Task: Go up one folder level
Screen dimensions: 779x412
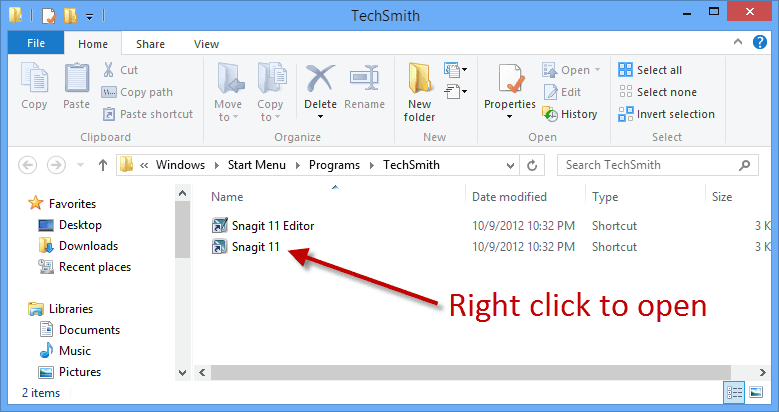Action: (103, 165)
